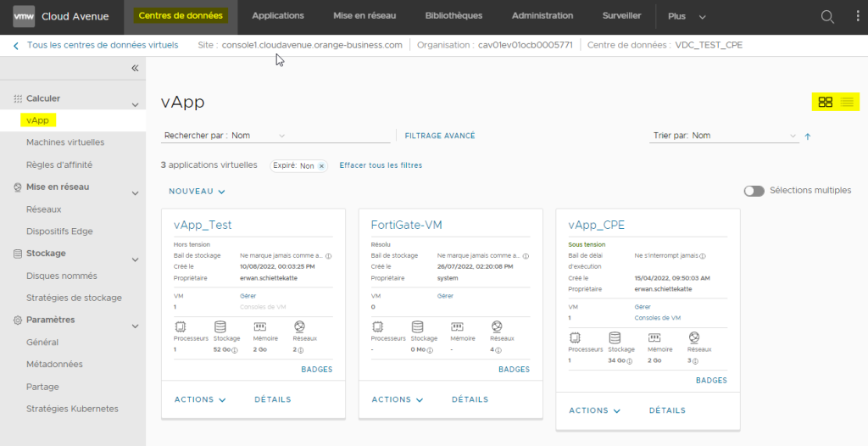
Task: Click Mémoire icon in FortiGate-VM card
Action: click(457, 326)
